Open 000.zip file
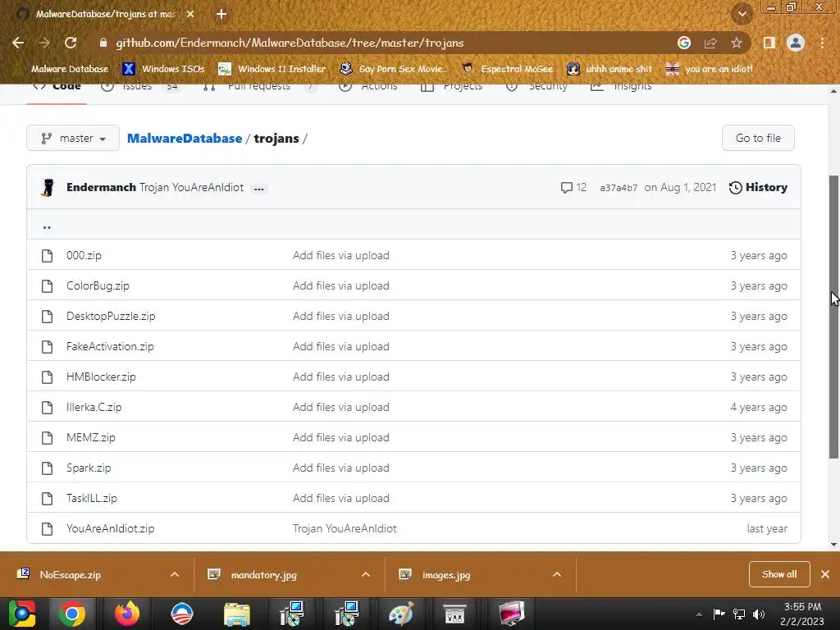The height and width of the screenshot is (630, 840). (x=84, y=256)
